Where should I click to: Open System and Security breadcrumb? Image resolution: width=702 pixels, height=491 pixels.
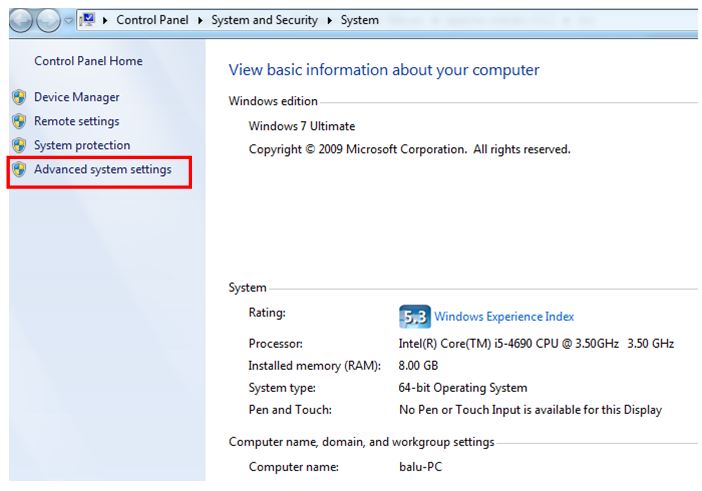[x=264, y=20]
